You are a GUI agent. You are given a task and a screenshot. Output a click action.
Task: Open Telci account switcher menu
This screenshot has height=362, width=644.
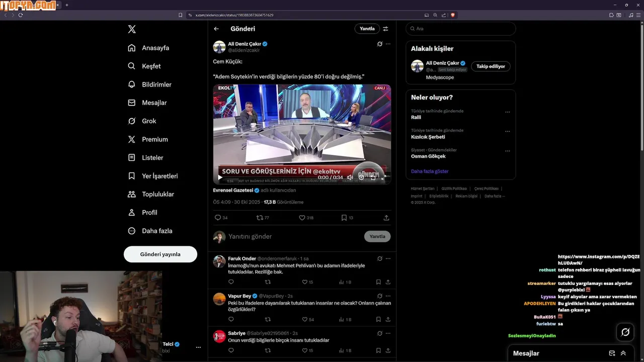tap(198, 347)
